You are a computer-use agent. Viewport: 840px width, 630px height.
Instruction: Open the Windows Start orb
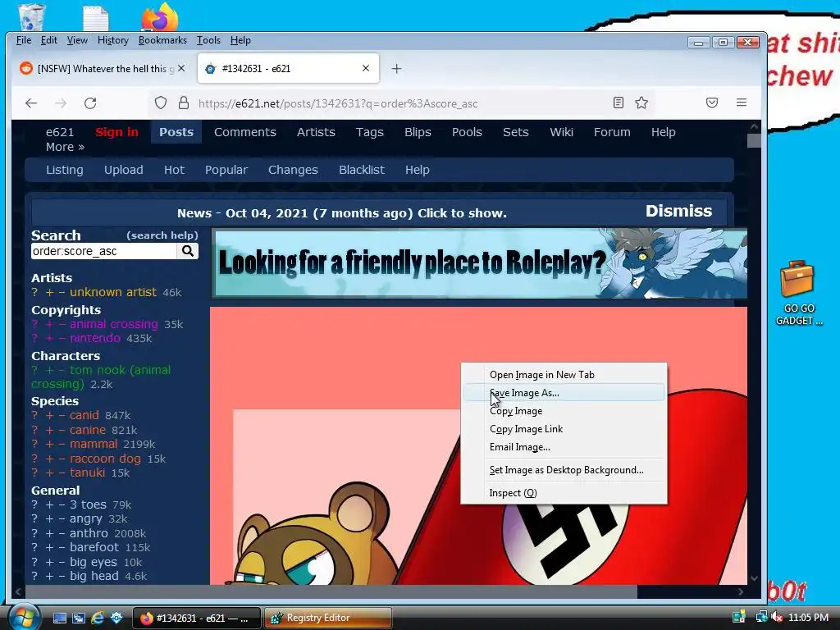coord(24,617)
